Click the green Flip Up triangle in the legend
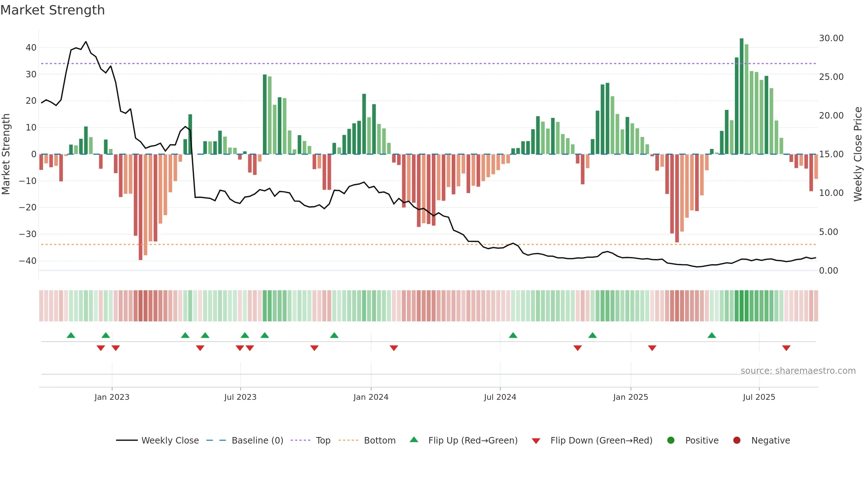868x488 pixels. tap(414, 440)
